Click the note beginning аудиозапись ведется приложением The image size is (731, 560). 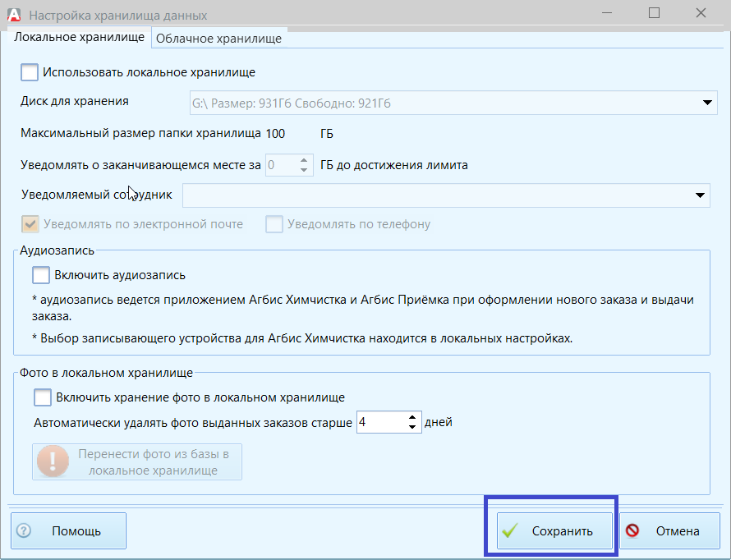(x=363, y=307)
